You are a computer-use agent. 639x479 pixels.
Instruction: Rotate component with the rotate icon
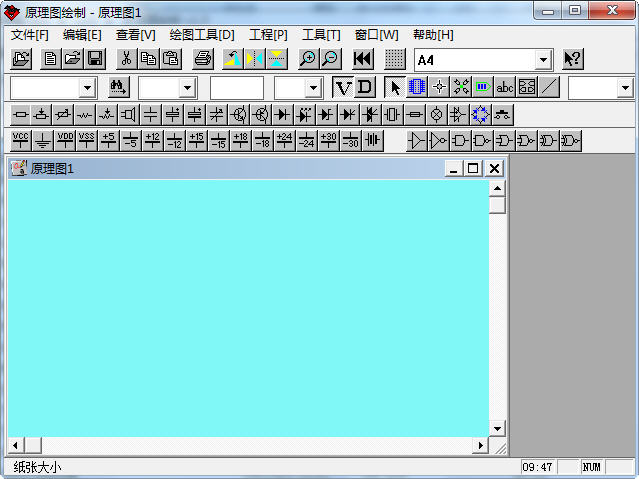click(x=233, y=59)
